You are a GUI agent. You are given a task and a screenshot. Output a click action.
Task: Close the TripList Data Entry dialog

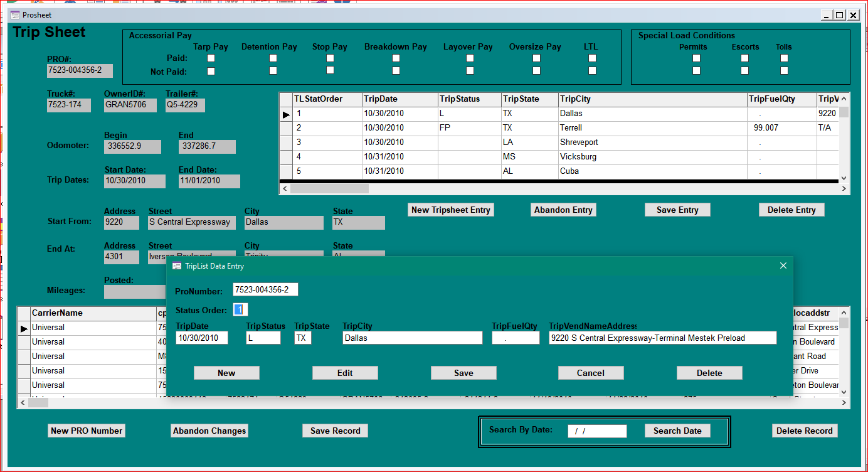783,266
